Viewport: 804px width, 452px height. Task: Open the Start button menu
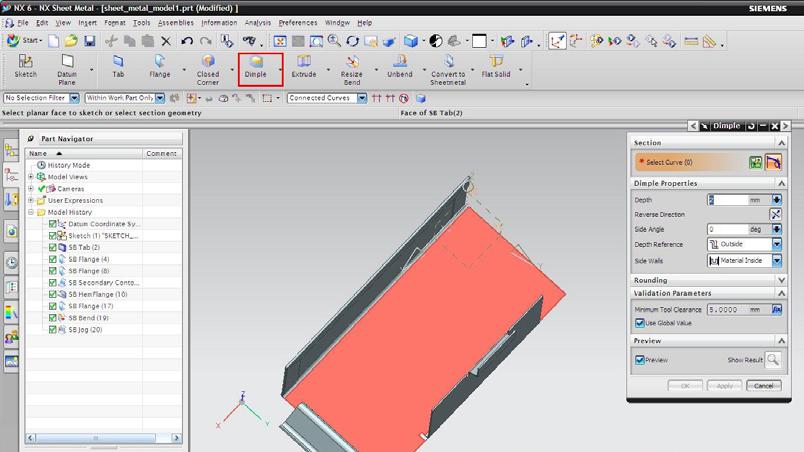[24, 40]
